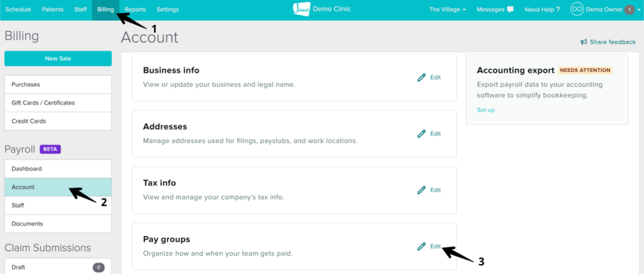
Task: Open Gift Cards / Certificates in sidebar
Action: (58, 103)
